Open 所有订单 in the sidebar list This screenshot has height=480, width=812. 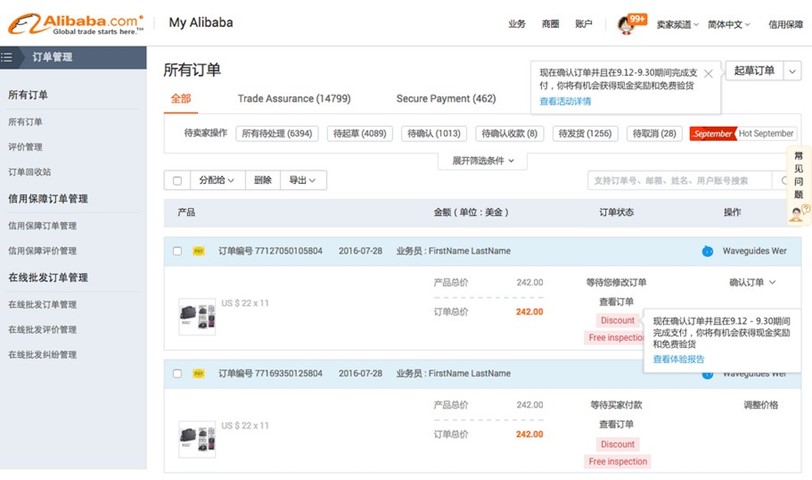[x=25, y=122]
